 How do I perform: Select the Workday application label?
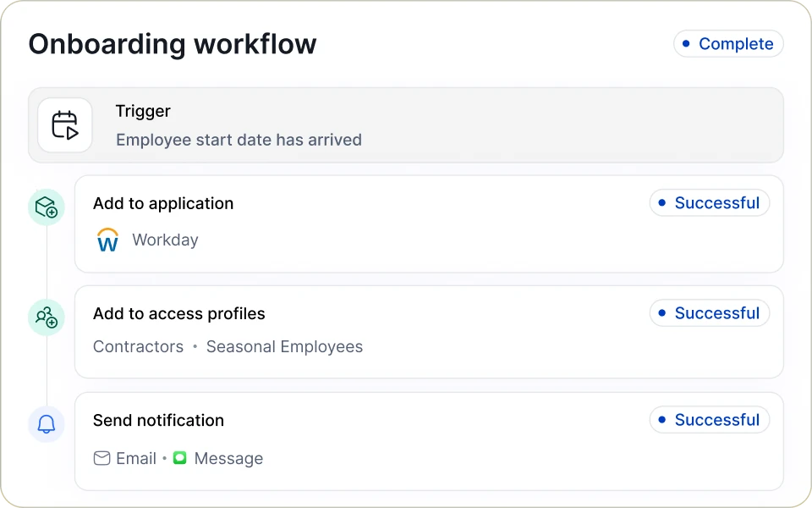coord(165,240)
